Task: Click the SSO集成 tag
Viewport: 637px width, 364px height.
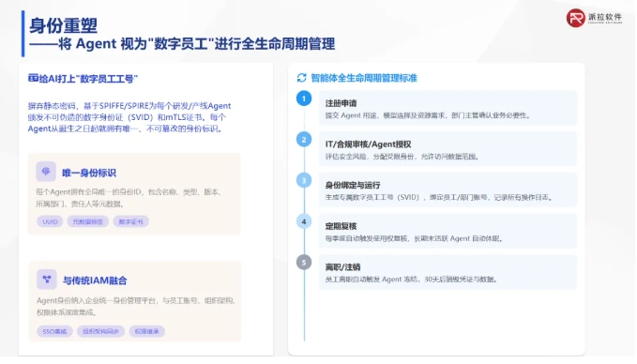Action: point(54,331)
